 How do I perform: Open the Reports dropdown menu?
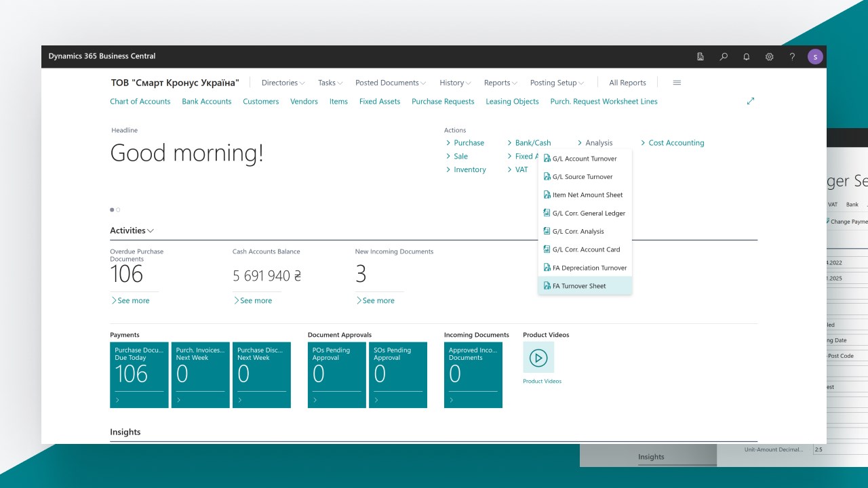coord(500,83)
